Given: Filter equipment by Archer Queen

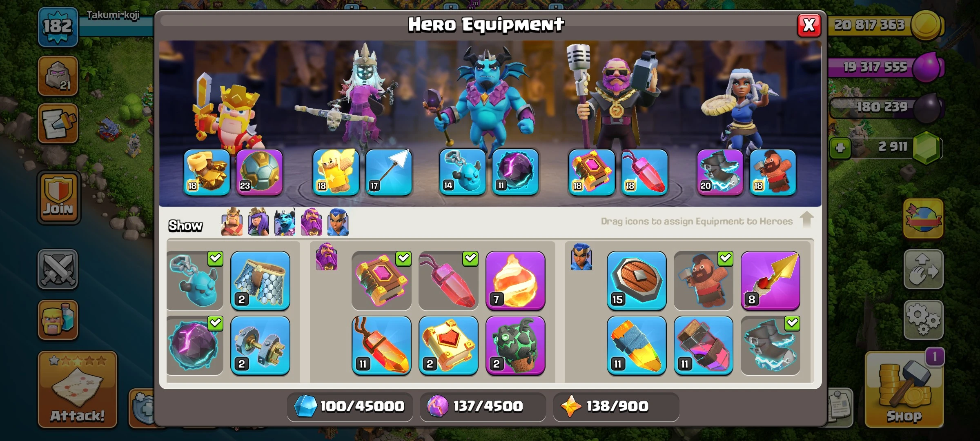Looking at the screenshot, I should (x=258, y=222).
